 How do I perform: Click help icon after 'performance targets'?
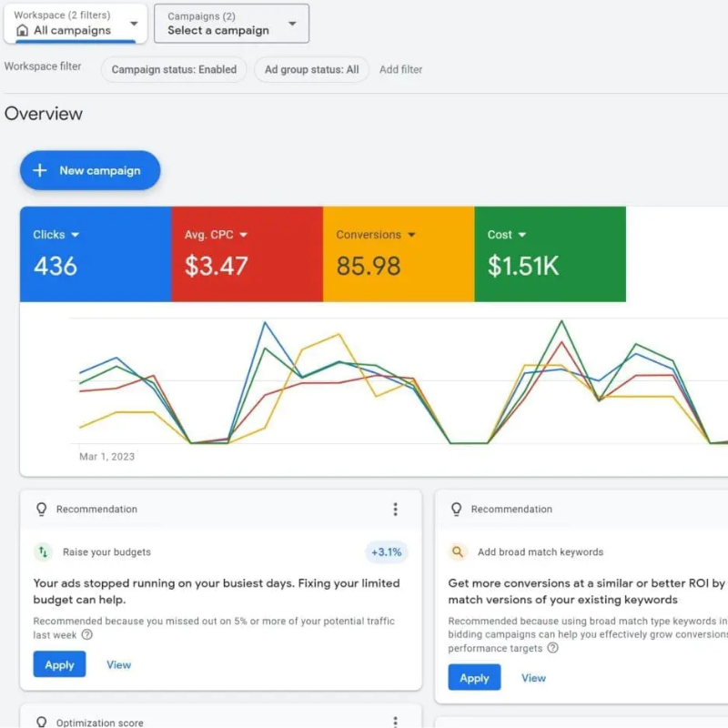(552, 648)
